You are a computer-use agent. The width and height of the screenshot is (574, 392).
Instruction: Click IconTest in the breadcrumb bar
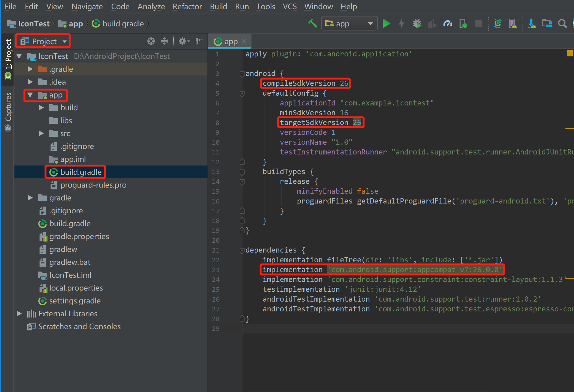[x=29, y=24]
